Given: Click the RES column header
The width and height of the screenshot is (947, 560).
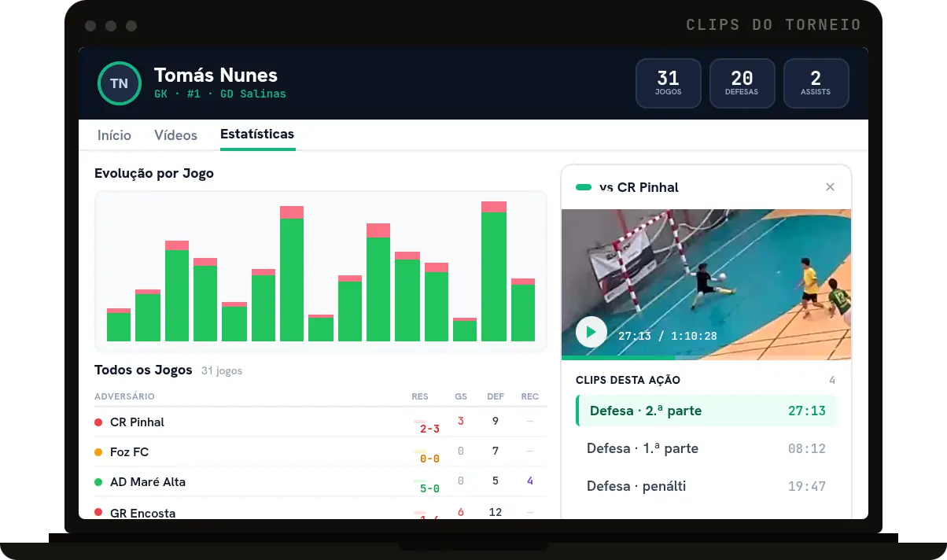Looking at the screenshot, I should pos(420,396).
